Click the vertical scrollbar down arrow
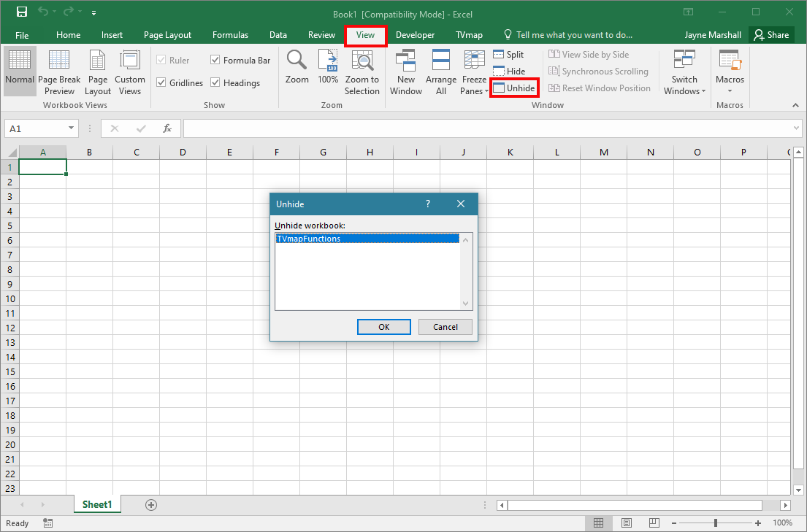This screenshot has height=532, width=807. point(798,490)
